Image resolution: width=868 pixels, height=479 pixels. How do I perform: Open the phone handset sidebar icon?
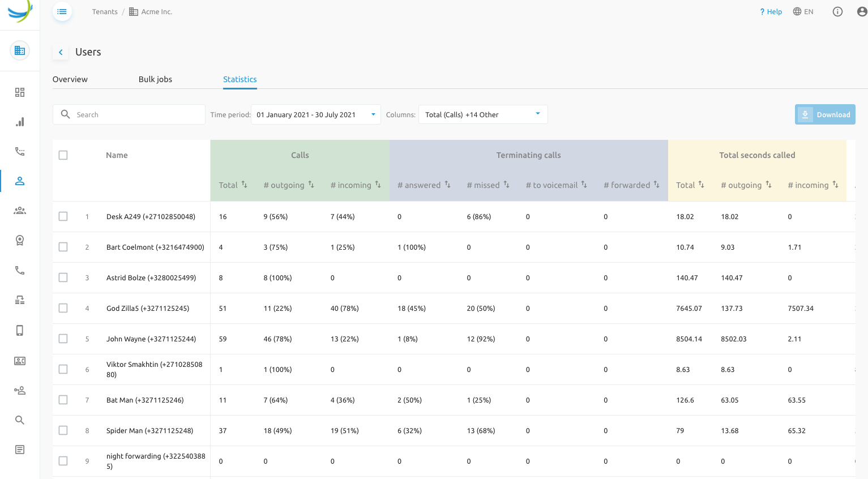pos(20,270)
